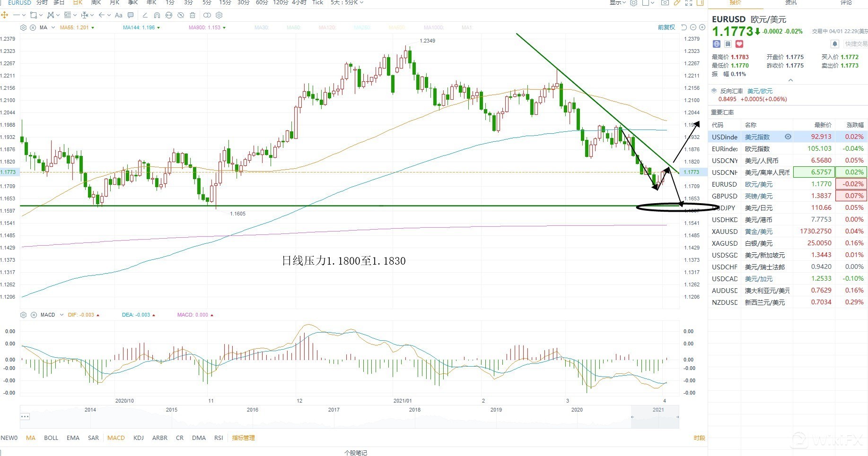Open 指标管理 indicator management
This screenshot has width=868, height=456.
click(243, 438)
